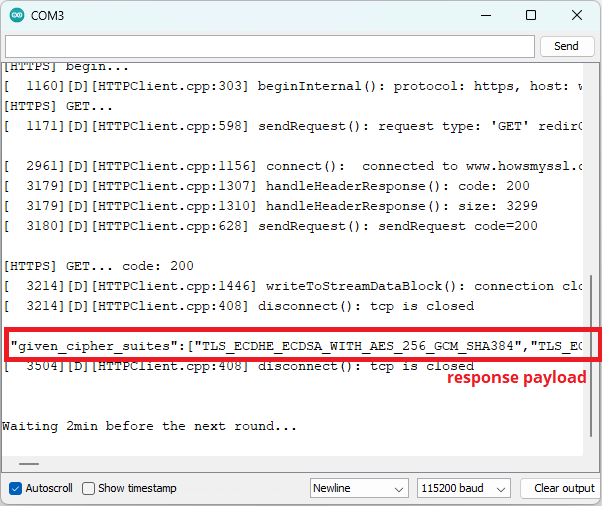Click the "Waiting 2min before the next round..." line
This screenshot has width=602, height=506.
(x=149, y=426)
